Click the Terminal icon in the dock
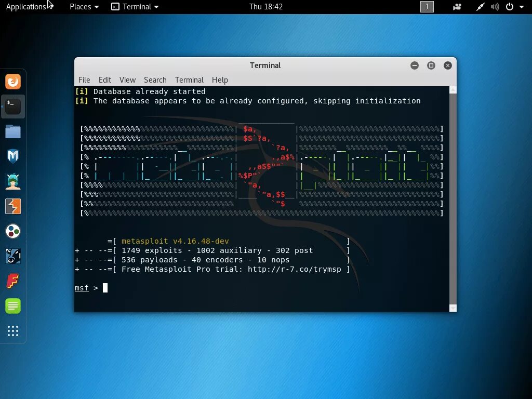Image resolution: width=532 pixels, height=399 pixels. click(x=13, y=107)
